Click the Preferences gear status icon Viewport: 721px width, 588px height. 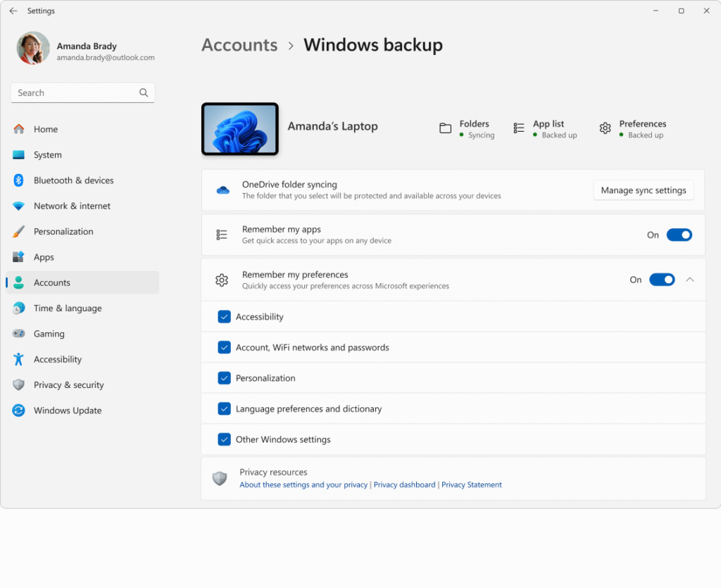point(605,128)
